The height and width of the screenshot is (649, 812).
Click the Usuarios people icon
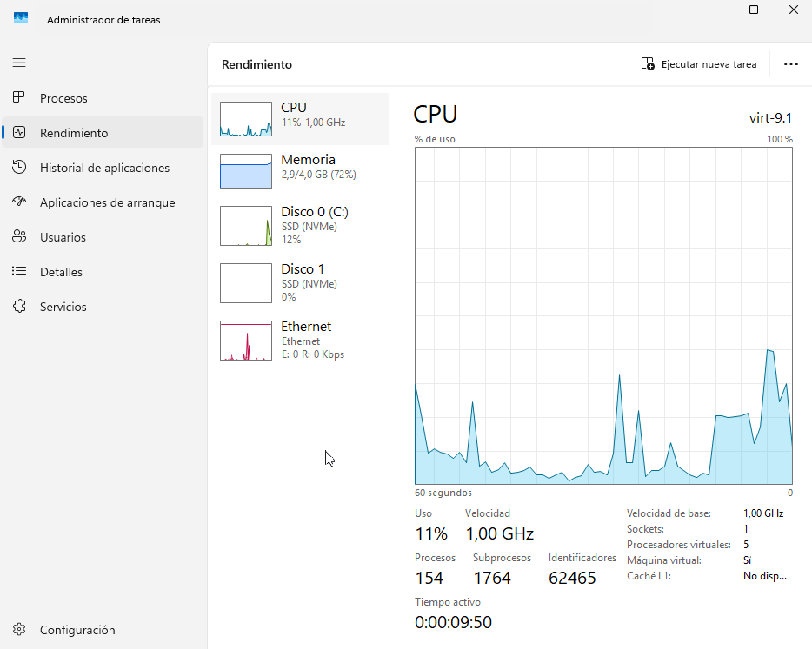pyautogui.click(x=19, y=236)
